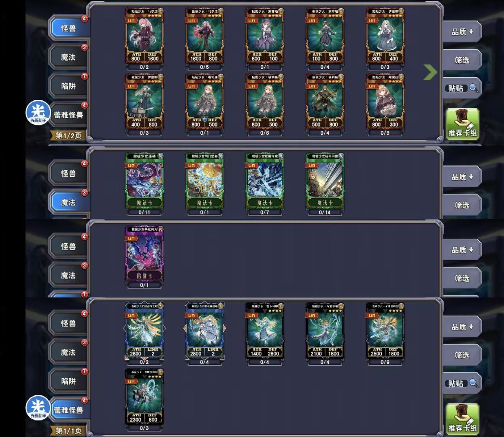Tap the green next-page arrow
This screenshot has height=437, width=504.
[430, 72]
